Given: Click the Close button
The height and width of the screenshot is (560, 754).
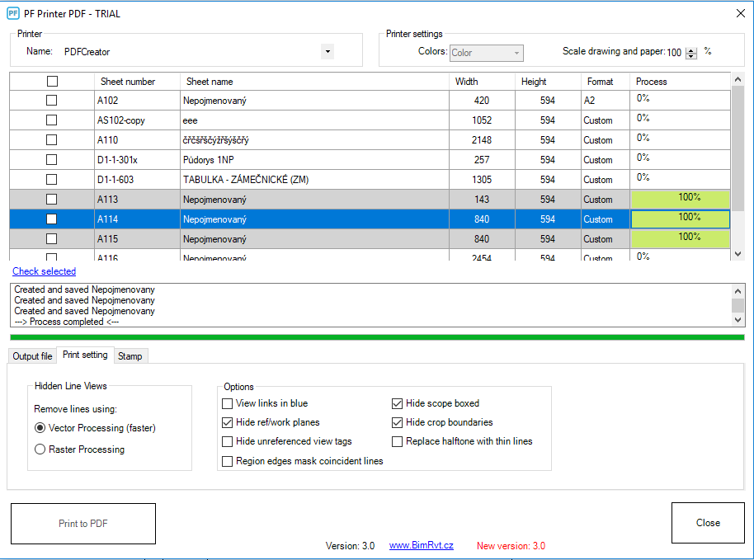Looking at the screenshot, I should (x=707, y=522).
